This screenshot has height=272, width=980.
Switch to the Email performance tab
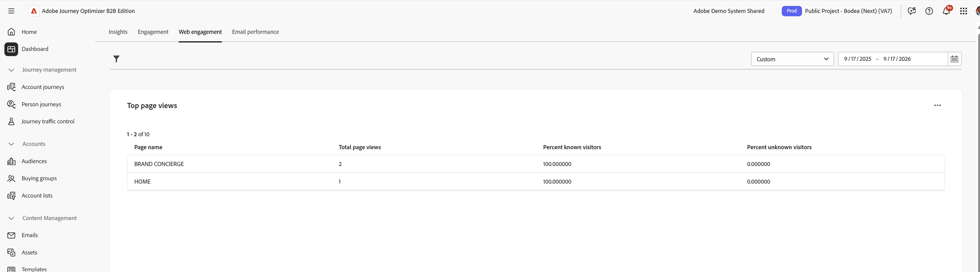[x=255, y=32]
